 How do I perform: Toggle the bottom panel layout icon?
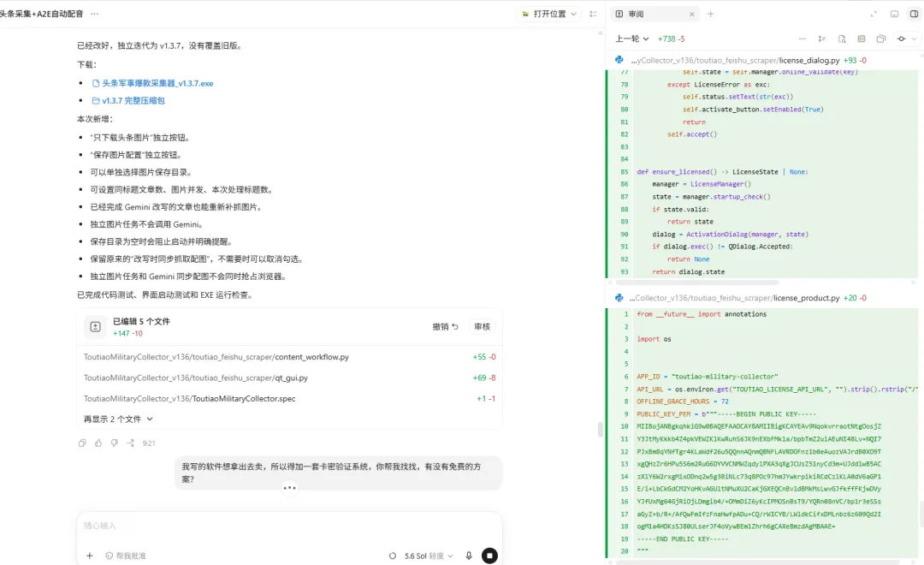pyautogui.click(x=894, y=14)
